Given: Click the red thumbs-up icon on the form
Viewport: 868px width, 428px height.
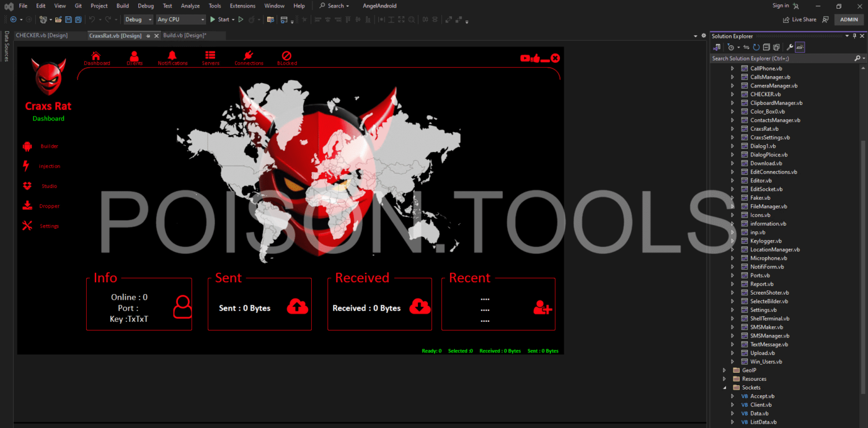Looking at the screenshot, I should tap(536, 58).
